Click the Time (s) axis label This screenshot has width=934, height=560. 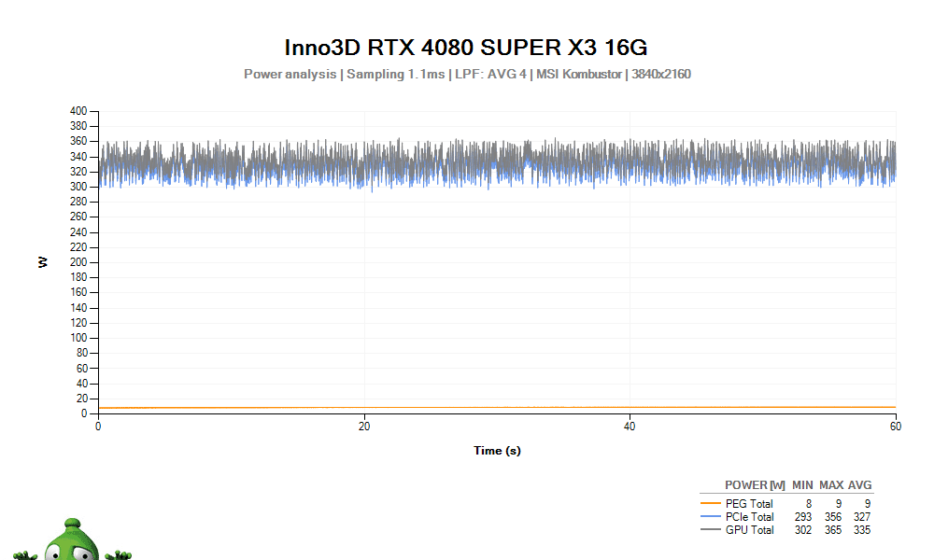point(497,451)
